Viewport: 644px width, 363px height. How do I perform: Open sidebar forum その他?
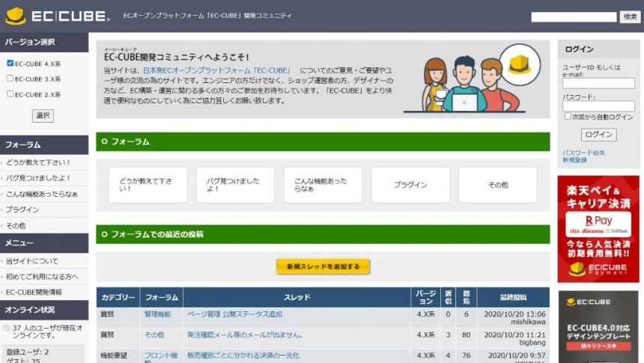point(16,225)
